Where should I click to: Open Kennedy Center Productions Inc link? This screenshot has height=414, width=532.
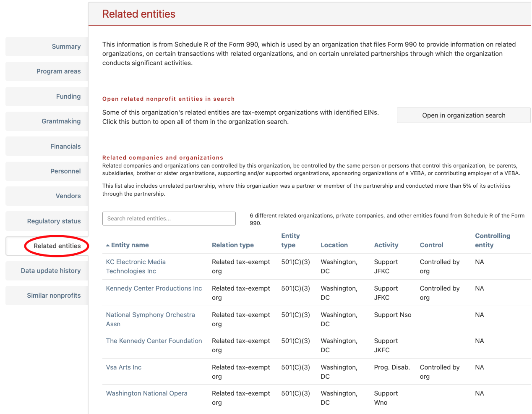tap(154, 288)
